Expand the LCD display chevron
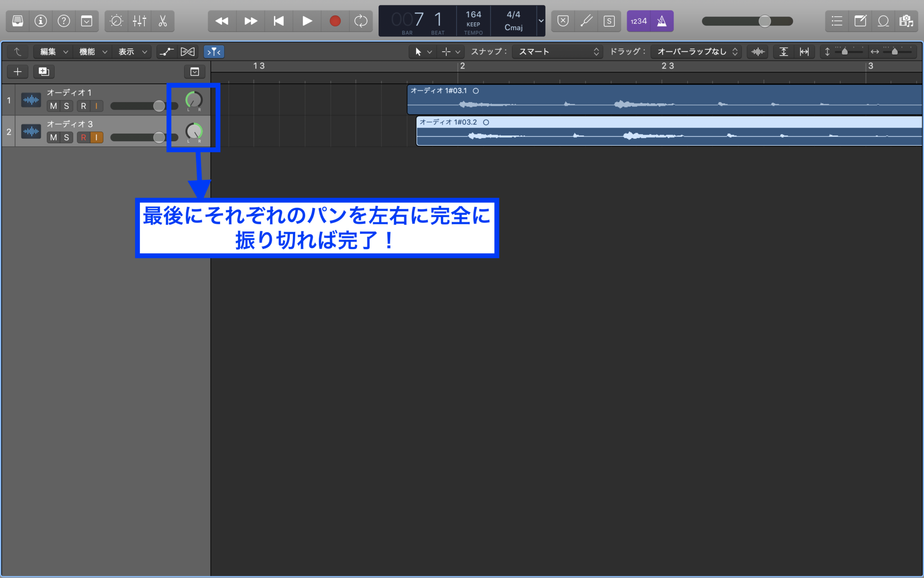This screenshot has width=924, height=578. point(541,21)
